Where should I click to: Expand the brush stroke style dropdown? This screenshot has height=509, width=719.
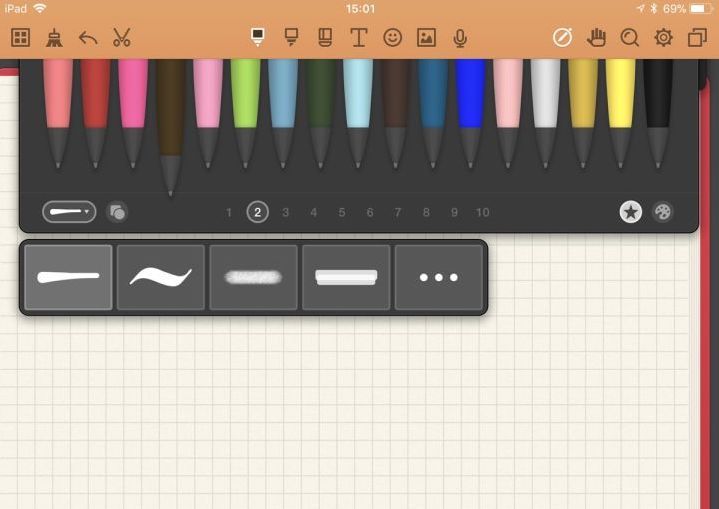tap(69, 212)
